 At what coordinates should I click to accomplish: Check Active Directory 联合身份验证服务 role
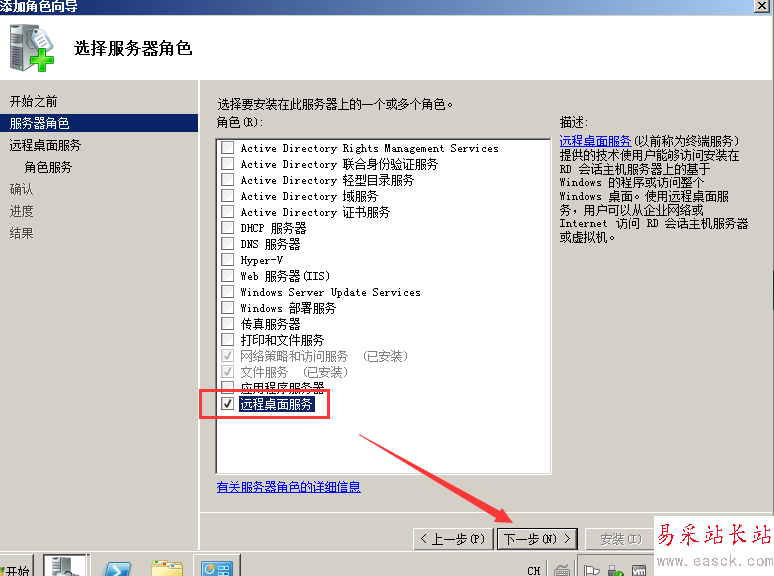(228, 163)
